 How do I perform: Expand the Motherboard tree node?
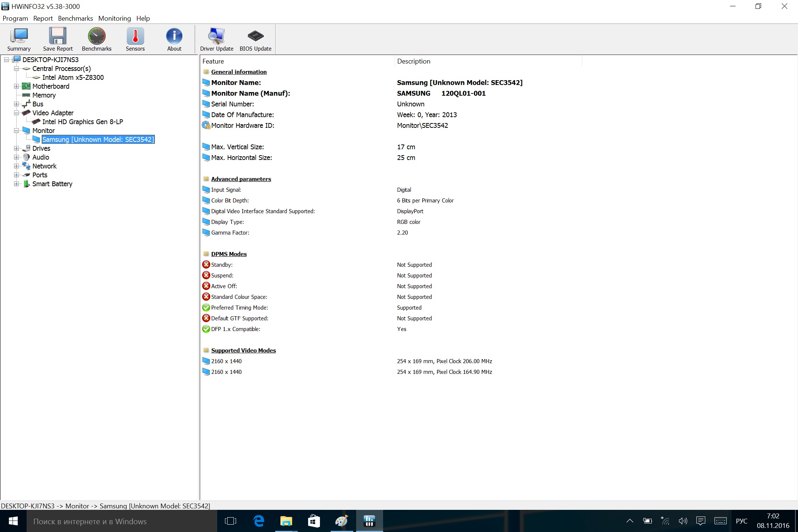click(16, 86)
